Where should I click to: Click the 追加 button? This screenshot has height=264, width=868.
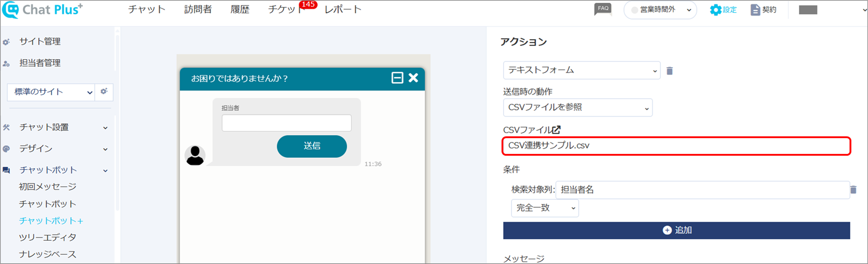(677, 230)
